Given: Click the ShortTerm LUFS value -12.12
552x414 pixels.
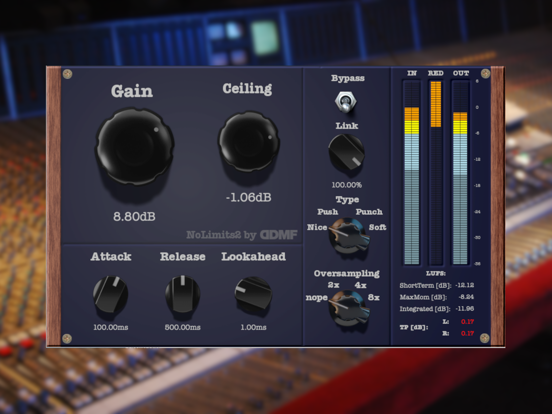Looking at the screenshot, I should click(x=464, y=285).
